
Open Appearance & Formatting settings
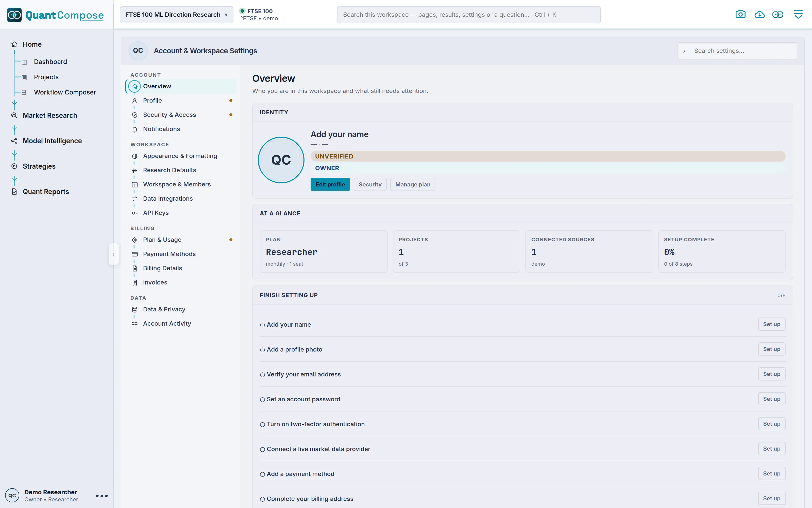[181, 156]
